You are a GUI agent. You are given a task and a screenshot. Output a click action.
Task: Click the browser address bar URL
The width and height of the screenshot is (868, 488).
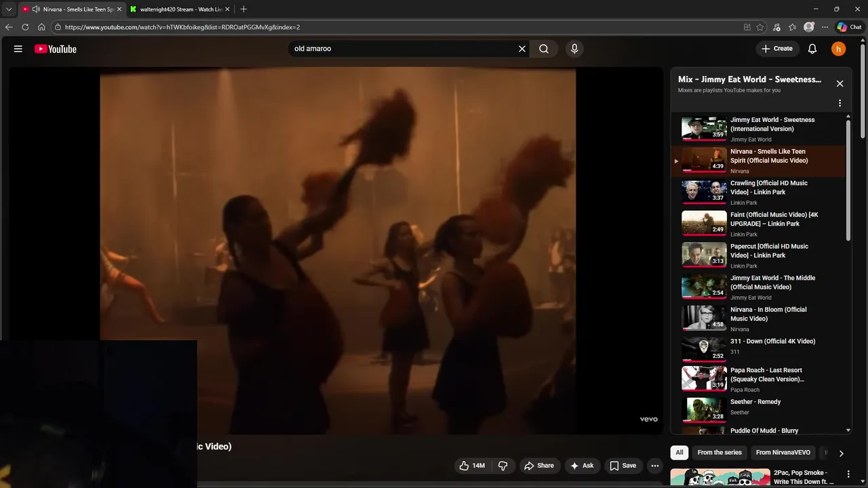point(182,27)
